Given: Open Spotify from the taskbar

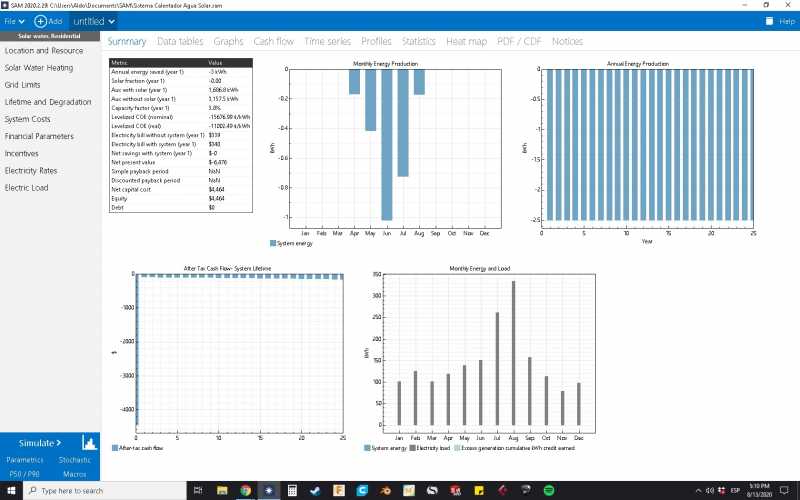Looking at the screenshot, I should tap(549, 491).
